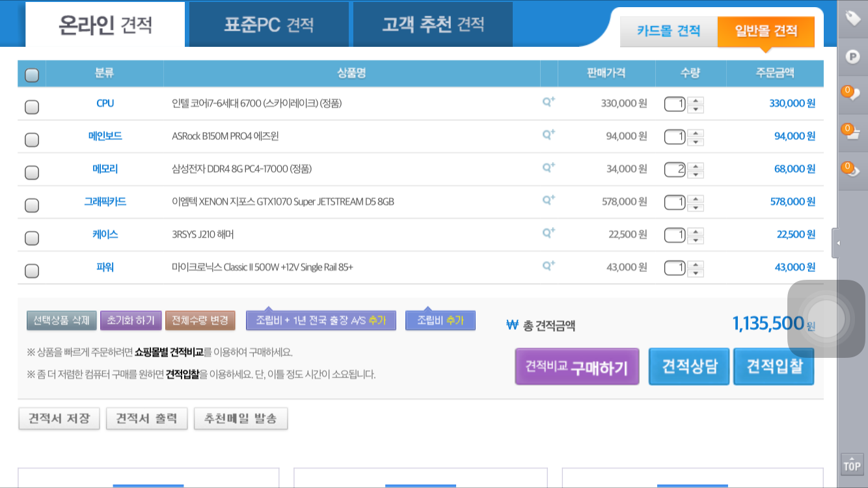
Task: Click the P point icon in the sidebar
Action: [x=852, y=56]
